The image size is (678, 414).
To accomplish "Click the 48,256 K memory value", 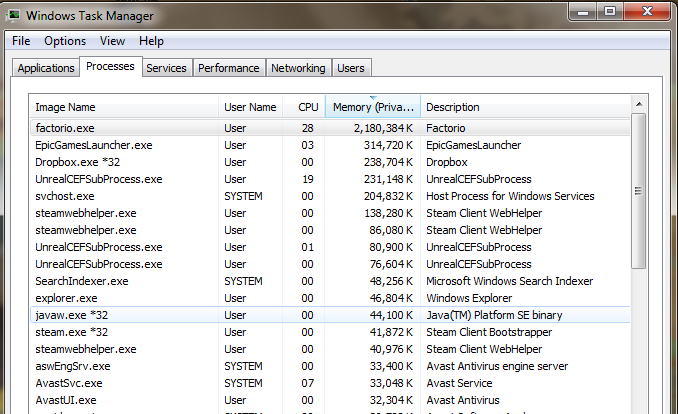I will 391,281.
